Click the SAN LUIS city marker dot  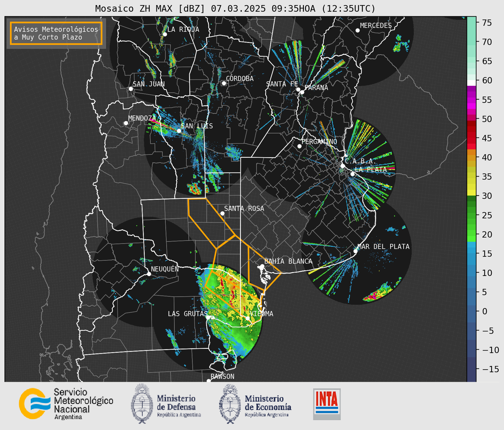tap(179, 131)
